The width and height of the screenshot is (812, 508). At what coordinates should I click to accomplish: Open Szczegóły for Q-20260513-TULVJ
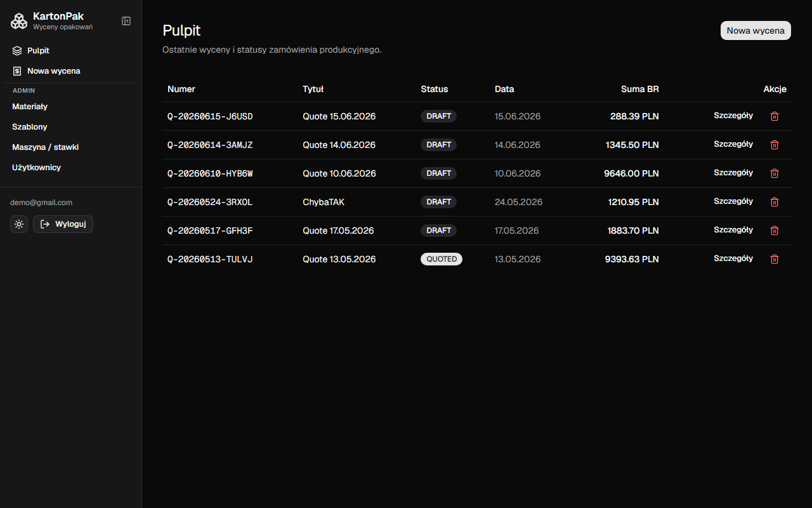tap(733, 258)
